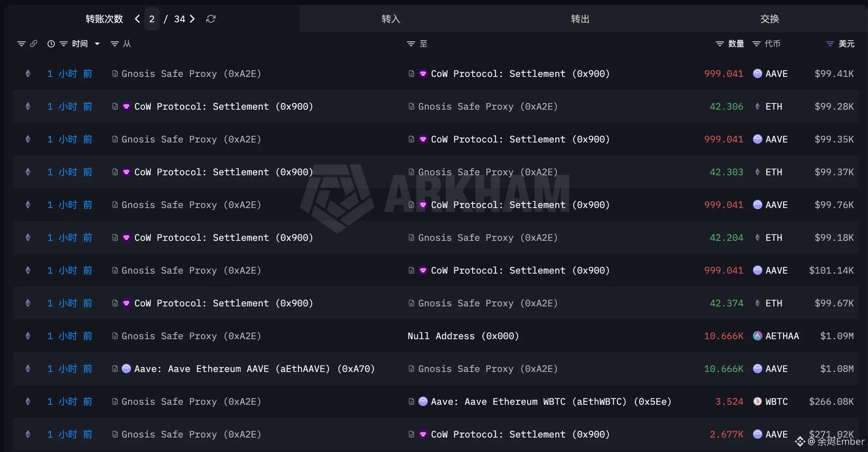Image resolution: width=868 pixels, height=452 pixels.
Task: Click the WBTC token icon
Action: click(757, 402)
